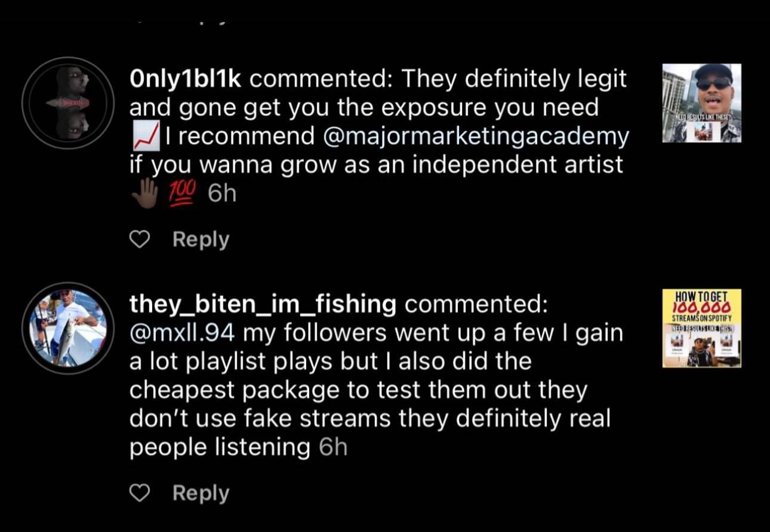The image size is (770, 532).
Task: Open post thumbnail of man in sunglasses
Action: [702, 103]
